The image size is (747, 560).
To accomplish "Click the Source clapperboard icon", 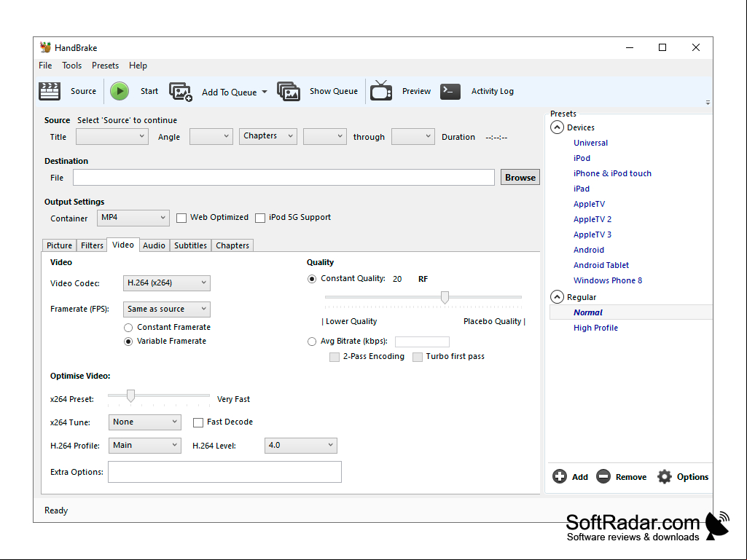I will (50, 91).
